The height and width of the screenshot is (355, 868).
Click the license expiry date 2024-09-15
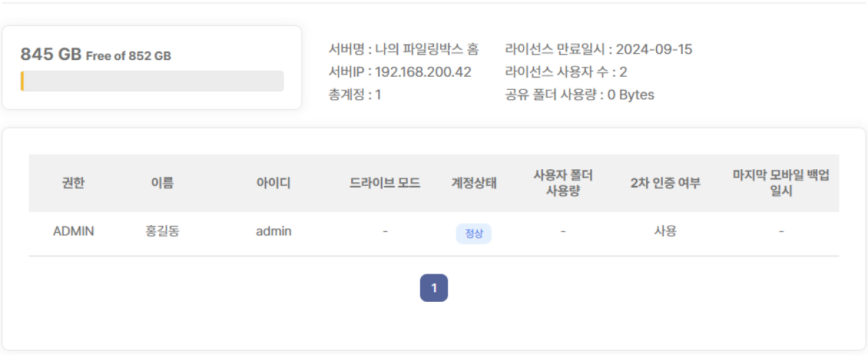[x=654, y=49]
